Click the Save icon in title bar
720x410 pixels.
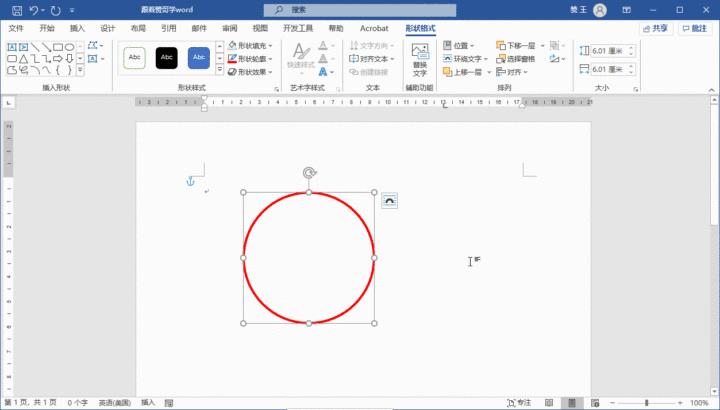17,10
